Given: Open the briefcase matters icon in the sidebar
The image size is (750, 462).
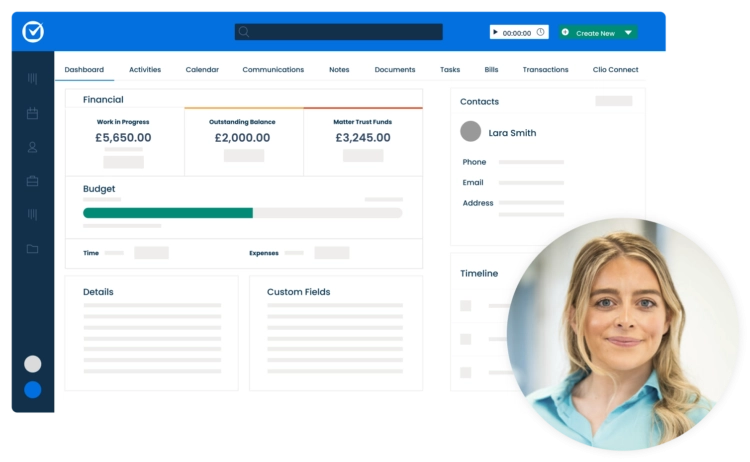Looking at the screenshot, I should [x=32, y=181].
